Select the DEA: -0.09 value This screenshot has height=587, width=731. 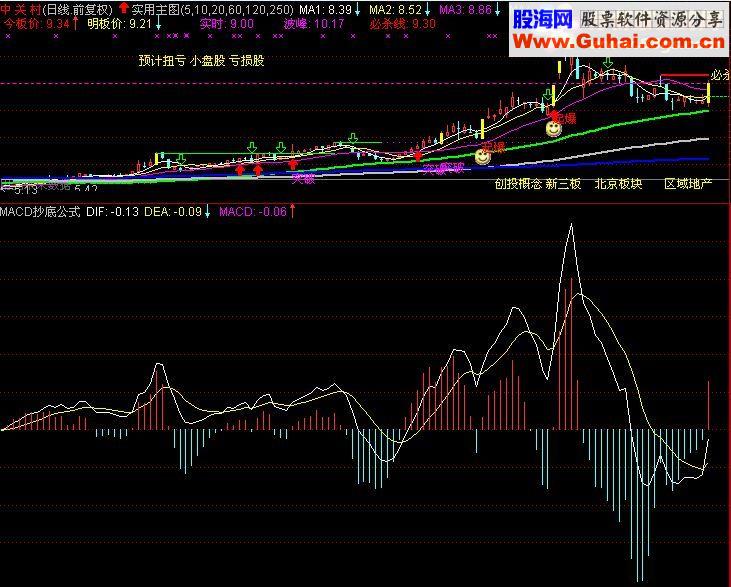(173, 212)
